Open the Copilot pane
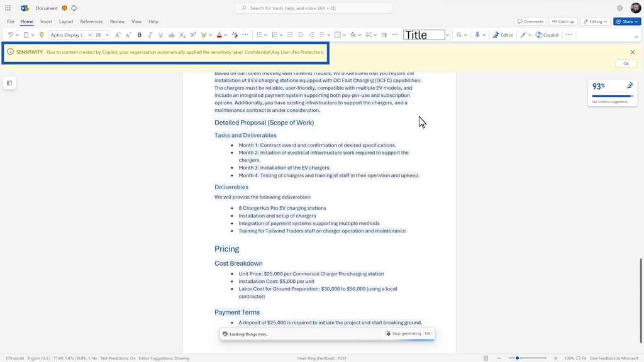The width and height of the screenshot is (644, 362). [x=547, y=35]
